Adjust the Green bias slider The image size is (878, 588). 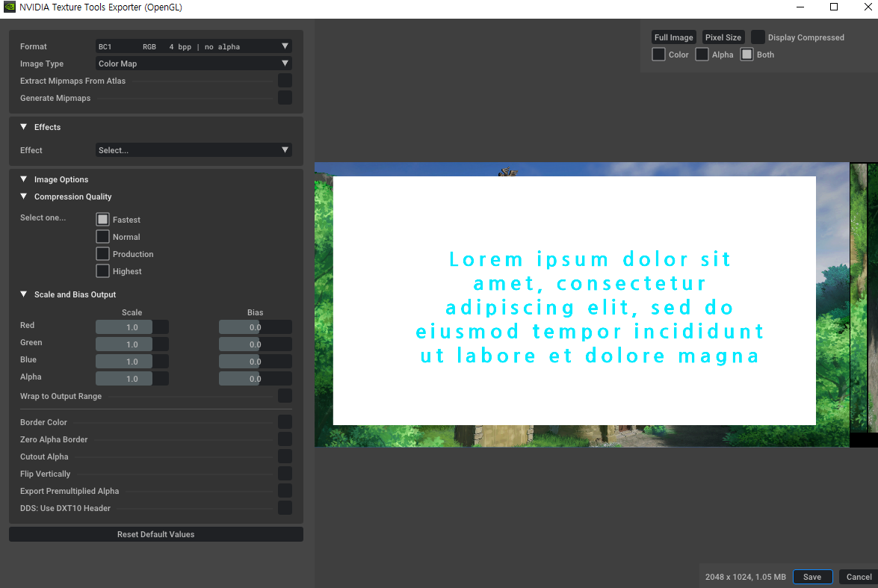pyautogui.click(x=256, y=344)
